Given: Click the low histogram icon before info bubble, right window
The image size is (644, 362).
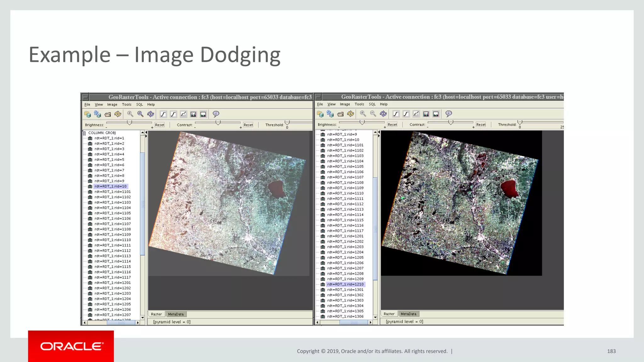Looking at the screenshot, I should pyautogui.click(x=436, y=114).
